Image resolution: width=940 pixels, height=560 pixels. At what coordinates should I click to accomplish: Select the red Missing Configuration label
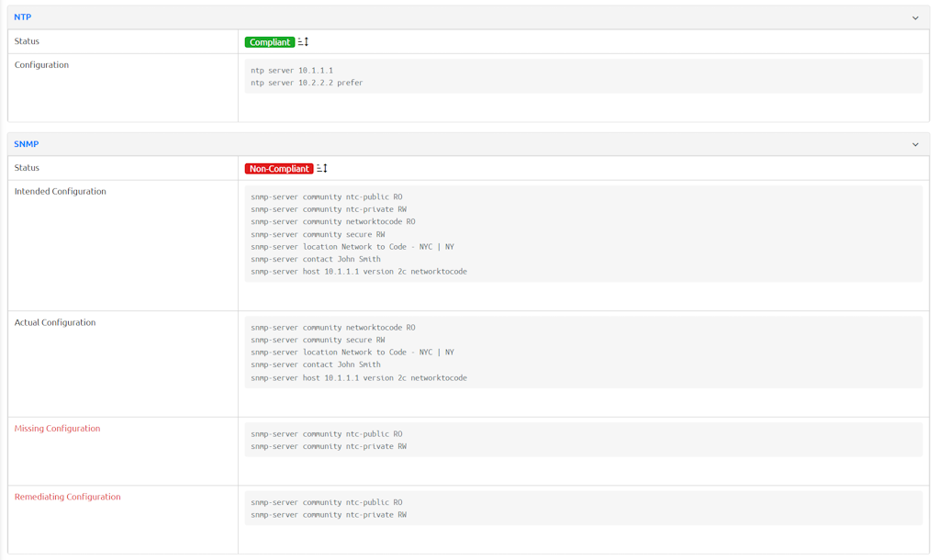tap(57, 429)
